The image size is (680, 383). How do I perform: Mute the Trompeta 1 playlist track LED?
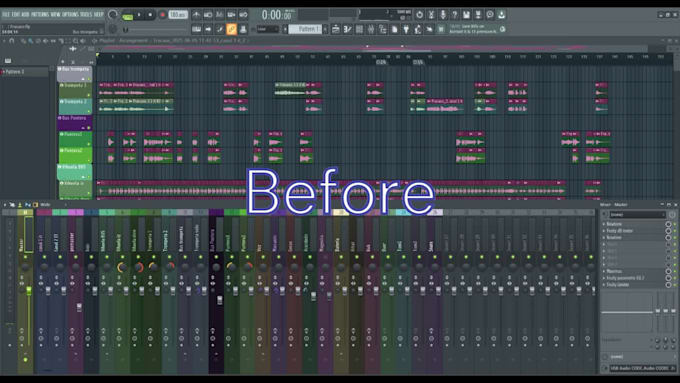[x=89, y=95]
